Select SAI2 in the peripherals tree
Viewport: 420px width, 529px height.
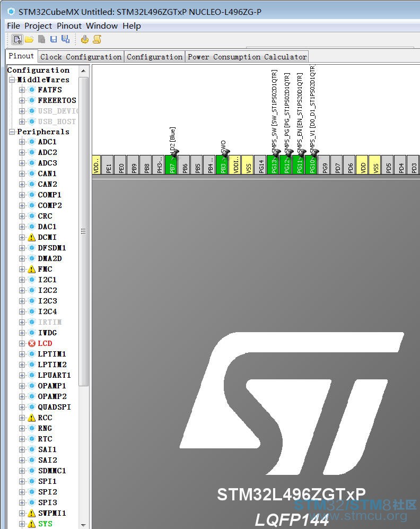pyautogui.click(x=48, y=460)
